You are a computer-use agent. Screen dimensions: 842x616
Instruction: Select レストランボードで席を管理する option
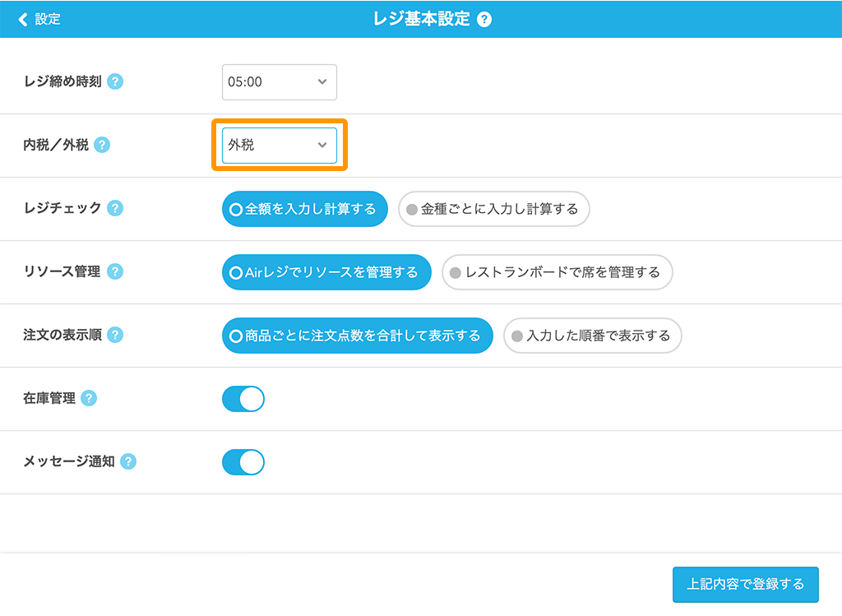(x=557, y=272)
